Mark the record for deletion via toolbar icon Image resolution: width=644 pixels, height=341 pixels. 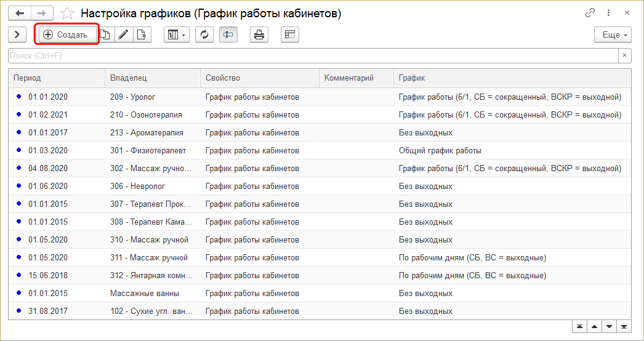(x=142, y=35)
